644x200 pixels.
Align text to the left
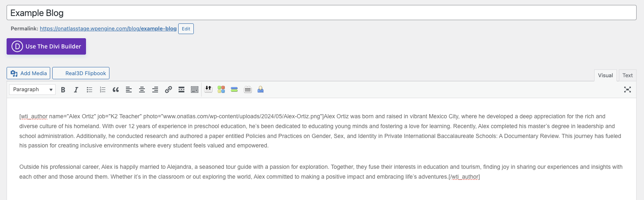tap(129, 90)
